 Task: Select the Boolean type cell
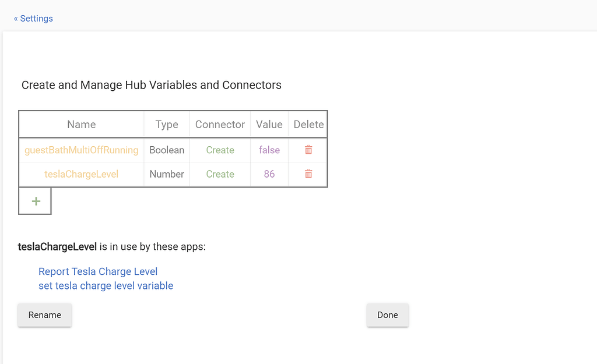pos(167,150)
